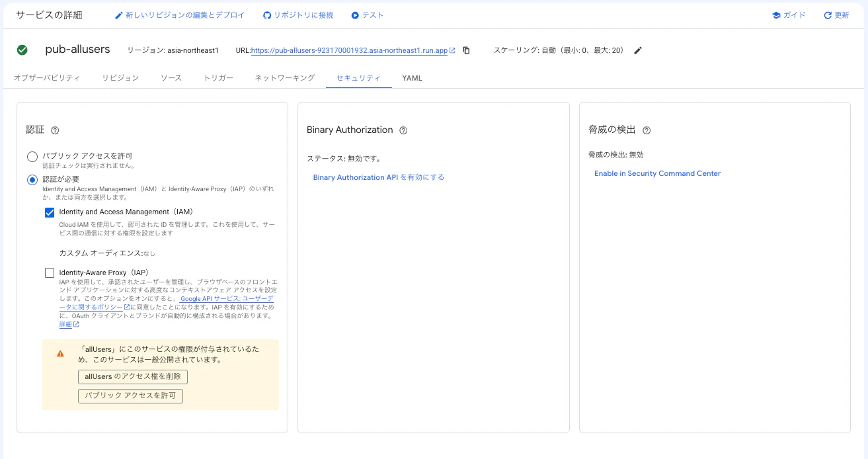This screenshot has height=459, width=868.
Task: Click Enable in Security Command Center link
Action: [x=658, y=173]
